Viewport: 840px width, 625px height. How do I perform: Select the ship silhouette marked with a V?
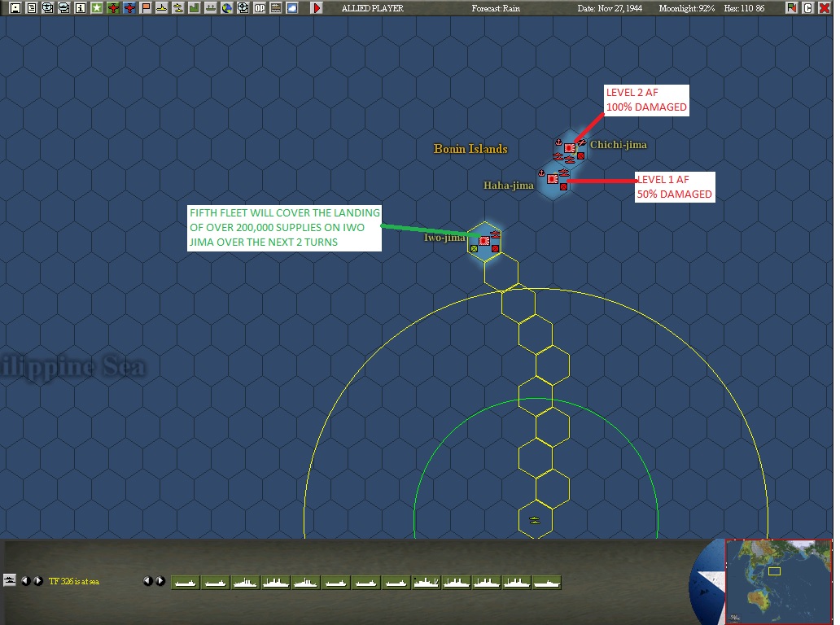[x=426, y=582]
